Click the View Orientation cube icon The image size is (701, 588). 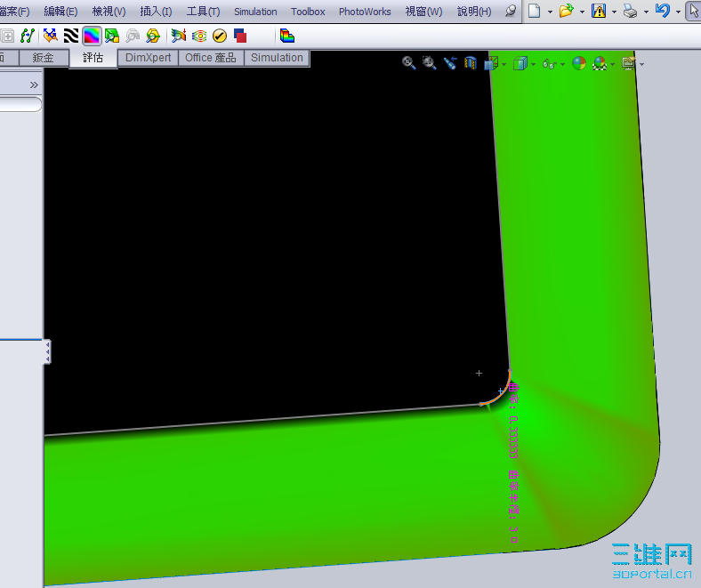tap(491, 63)
